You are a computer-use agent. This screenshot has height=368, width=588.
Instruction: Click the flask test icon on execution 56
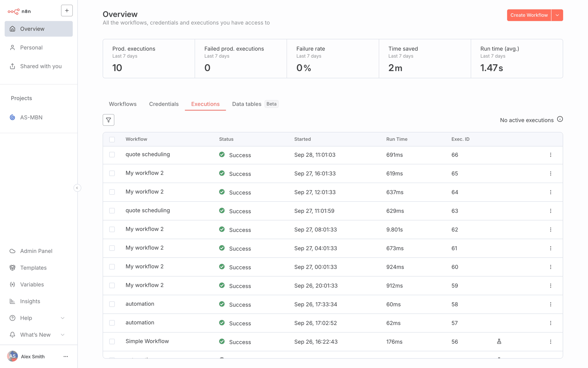coord(499,341)
